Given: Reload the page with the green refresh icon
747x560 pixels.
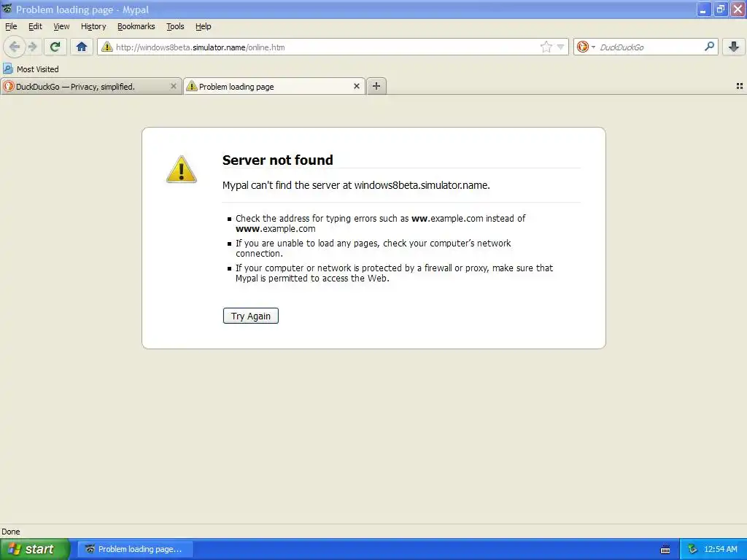Looking at the screenshot, I should click(55, 47).
